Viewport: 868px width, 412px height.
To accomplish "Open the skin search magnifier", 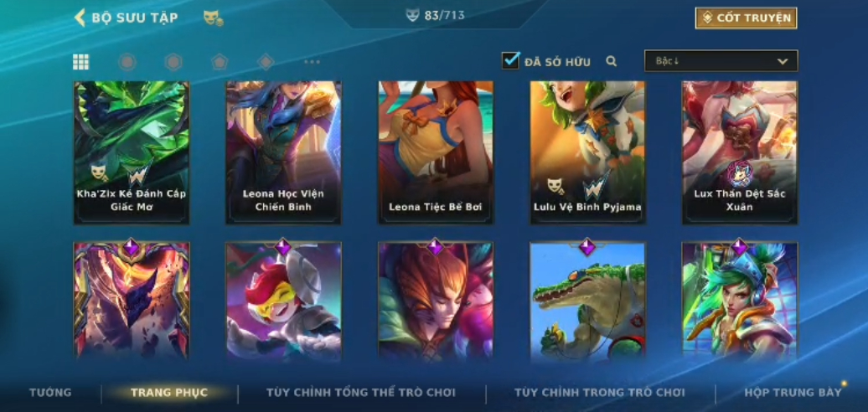I will pyautogui.click(x=611, y=61).
